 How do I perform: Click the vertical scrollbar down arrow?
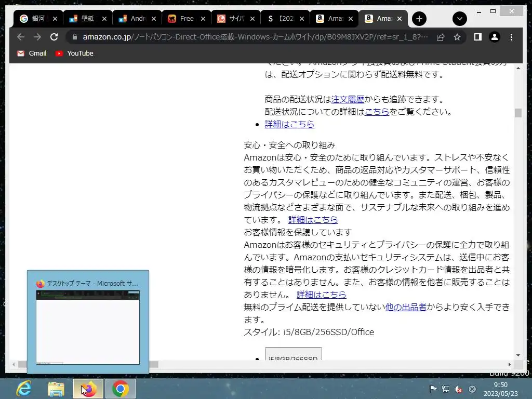pos(518,355)
